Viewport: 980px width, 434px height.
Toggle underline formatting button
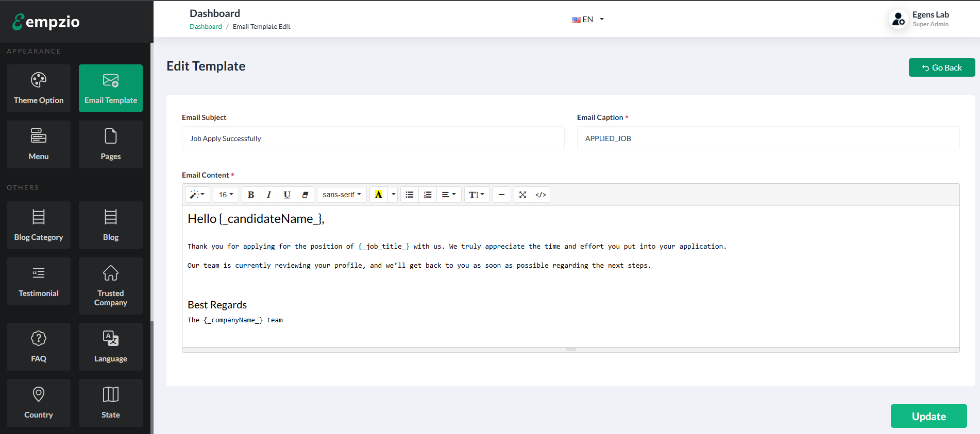(x=287, y=195)
